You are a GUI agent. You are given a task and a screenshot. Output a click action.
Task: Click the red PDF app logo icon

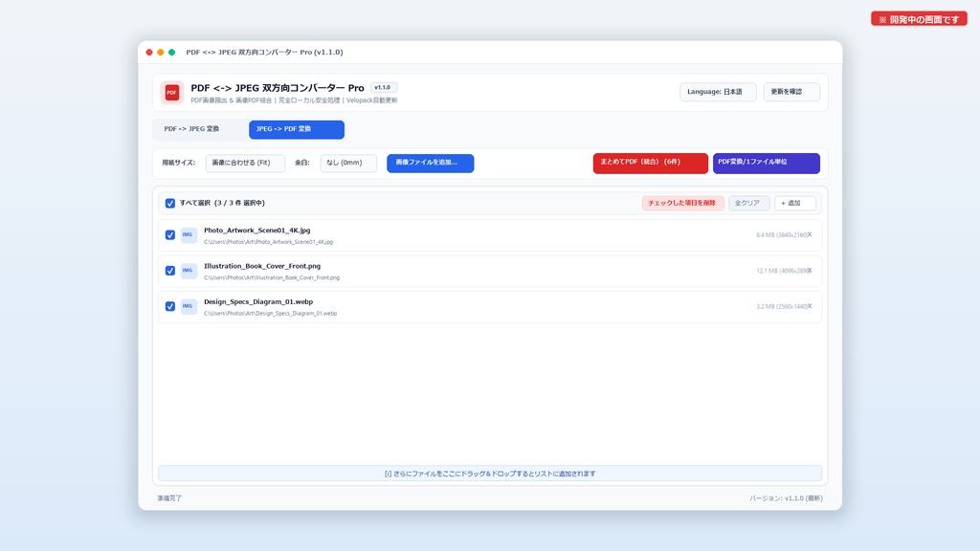(x=172, y=93)
